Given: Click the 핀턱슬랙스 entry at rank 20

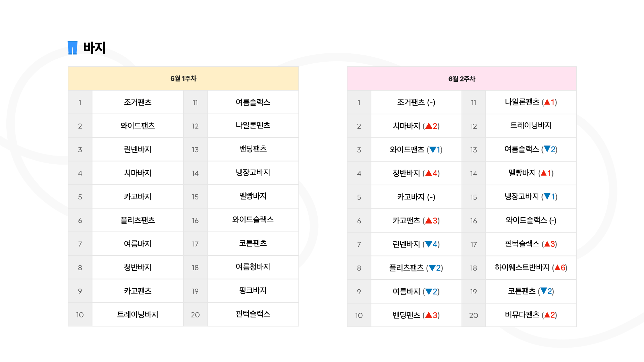Looking at the screenshot, I should 253,314.
